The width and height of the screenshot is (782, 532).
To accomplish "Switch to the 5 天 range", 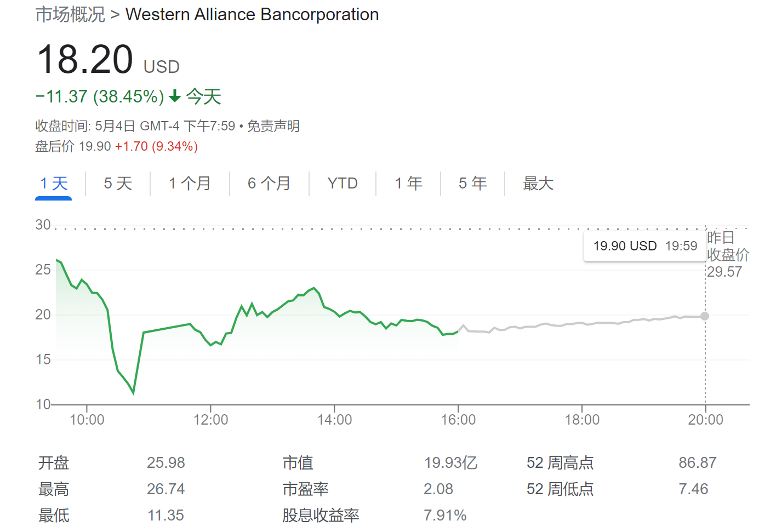I will click(118, 184).
